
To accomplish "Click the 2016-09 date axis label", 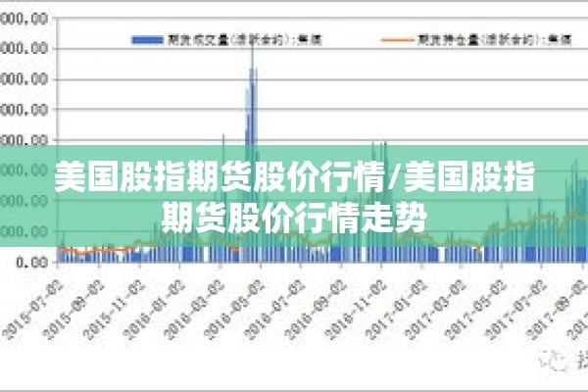I will pos(316,311).
